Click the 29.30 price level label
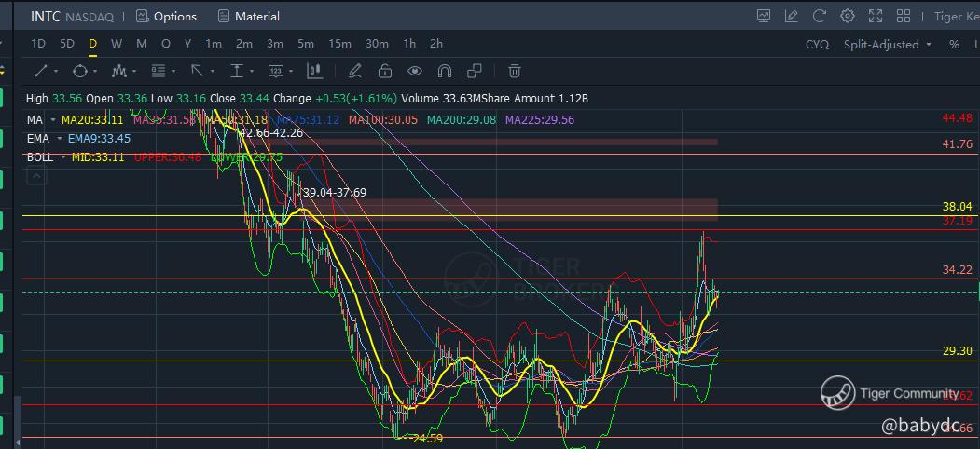The height and width of the screenshot is (449, 980). coord(958,351)
